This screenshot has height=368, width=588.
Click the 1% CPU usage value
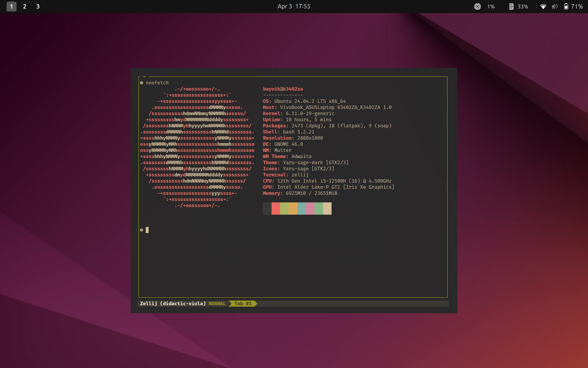pyautogui.click(x=491, y=7)
